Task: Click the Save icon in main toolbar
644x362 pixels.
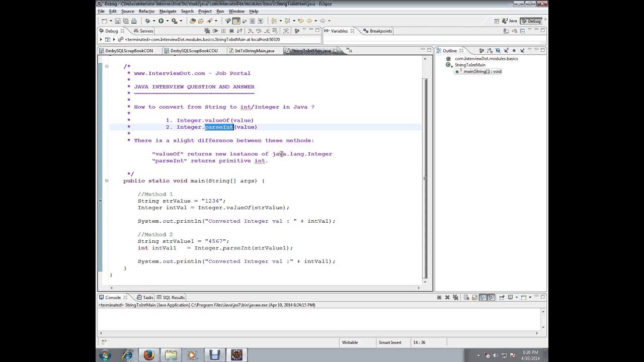Action: pos(118,21)
